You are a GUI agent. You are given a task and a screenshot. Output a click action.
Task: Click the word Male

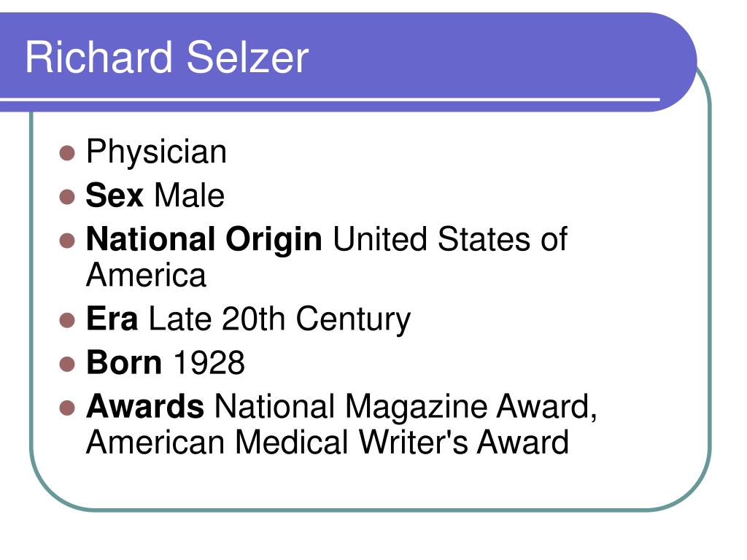(189, 195)
